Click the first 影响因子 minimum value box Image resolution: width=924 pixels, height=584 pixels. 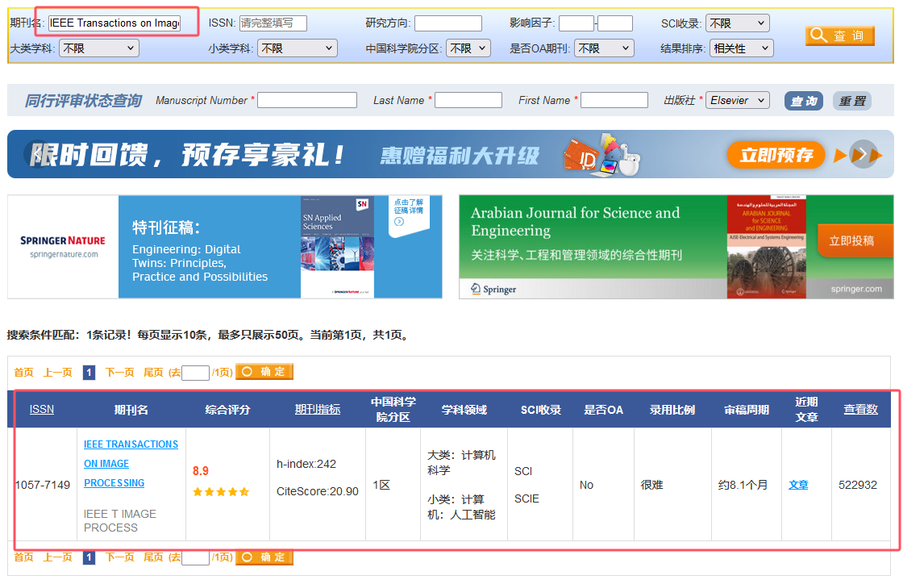tap(576, 23)
